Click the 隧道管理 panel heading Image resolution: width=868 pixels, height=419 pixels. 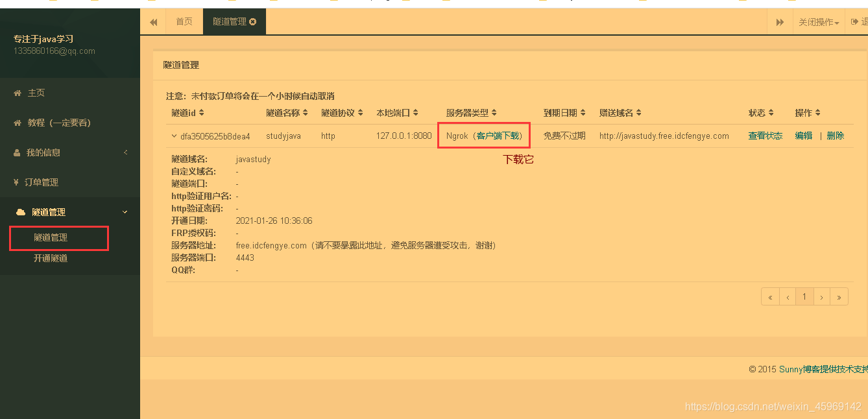[x=182, y=66]
